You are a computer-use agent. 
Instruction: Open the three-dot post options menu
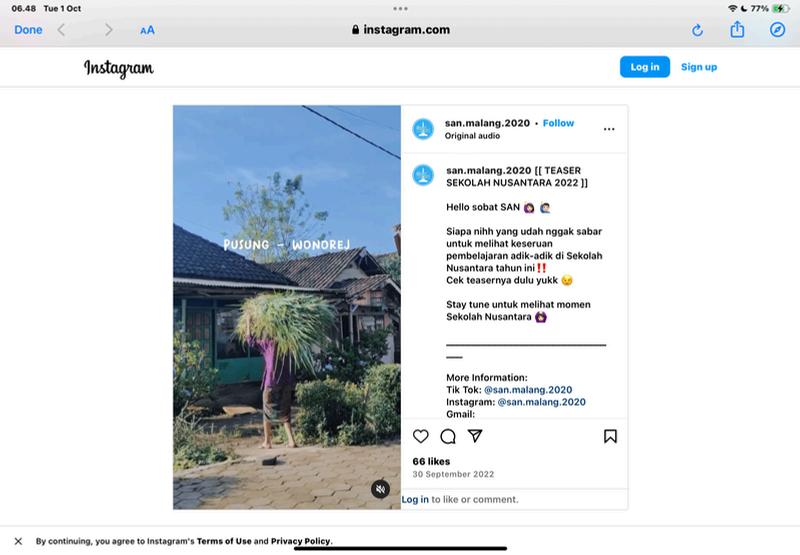point(609,129)
